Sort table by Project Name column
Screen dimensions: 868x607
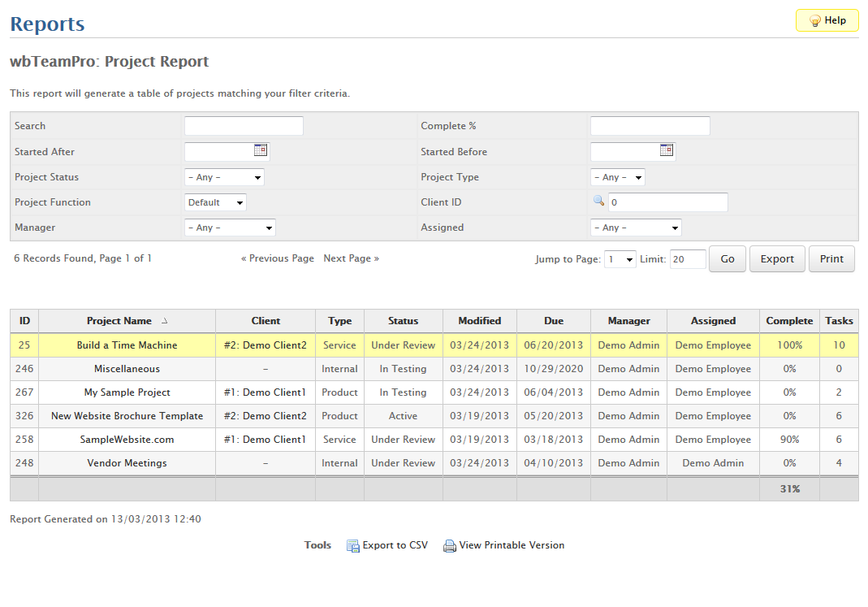[119, 321]
